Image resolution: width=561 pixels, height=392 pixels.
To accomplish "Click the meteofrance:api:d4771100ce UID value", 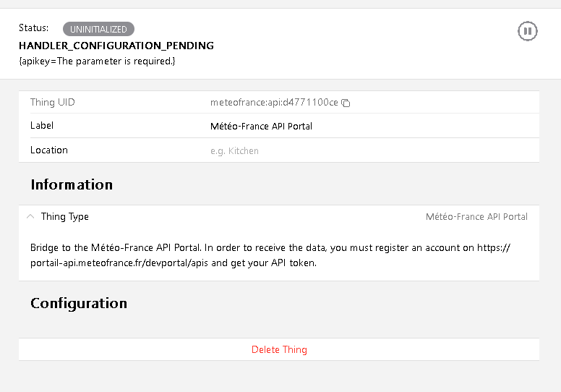I will [274, 103].
